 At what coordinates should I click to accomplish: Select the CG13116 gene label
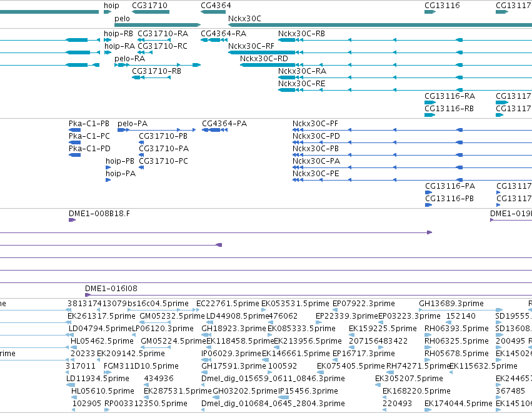442,6
